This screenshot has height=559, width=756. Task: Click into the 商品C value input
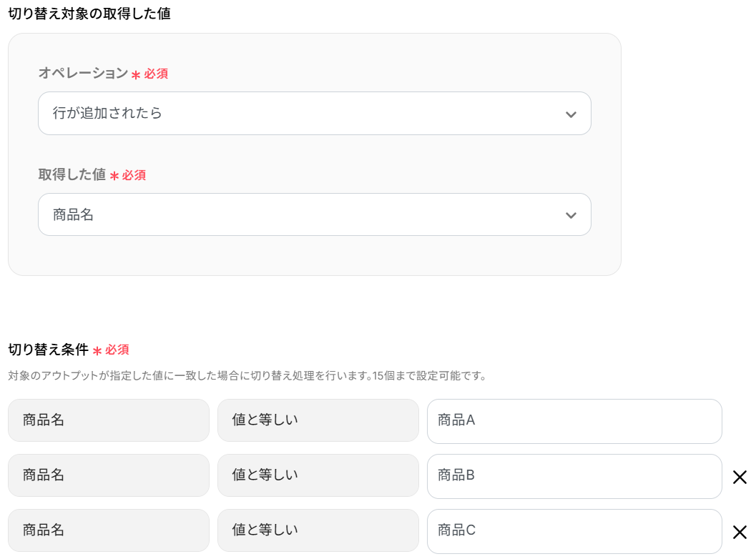tap(574, 531)
